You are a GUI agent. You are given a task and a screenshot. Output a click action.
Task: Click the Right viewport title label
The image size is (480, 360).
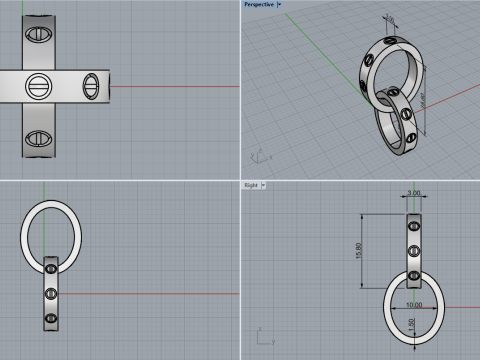pyautogui.click(x=251, y=185)
